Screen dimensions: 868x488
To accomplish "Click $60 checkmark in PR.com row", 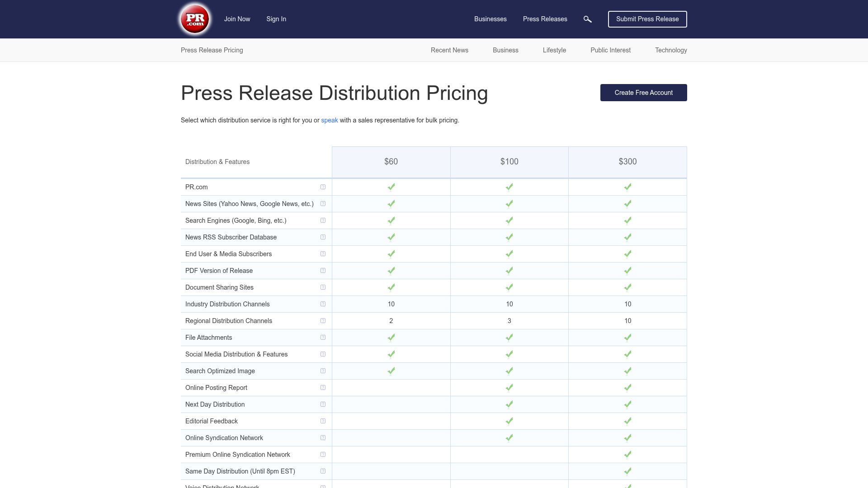I will point(391,187).
